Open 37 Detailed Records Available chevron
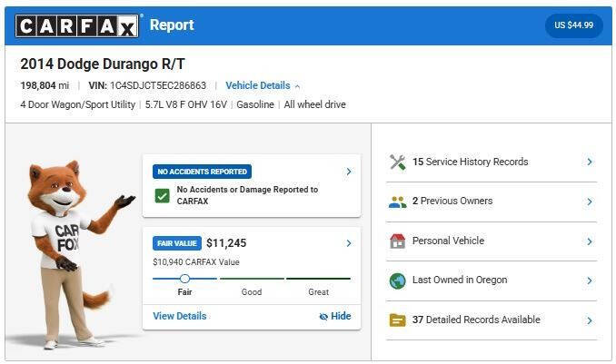 tap(590, 320)
